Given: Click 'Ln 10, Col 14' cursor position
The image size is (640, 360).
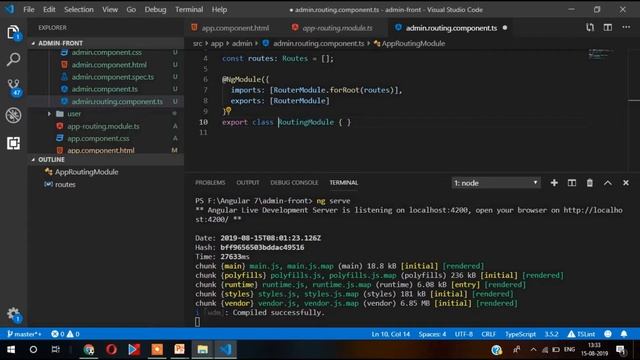Looking at the screenshot, I should pos(390,334).
